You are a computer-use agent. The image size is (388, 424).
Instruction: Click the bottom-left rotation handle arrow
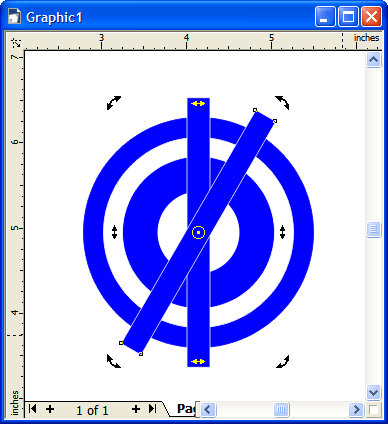point(114,361)
